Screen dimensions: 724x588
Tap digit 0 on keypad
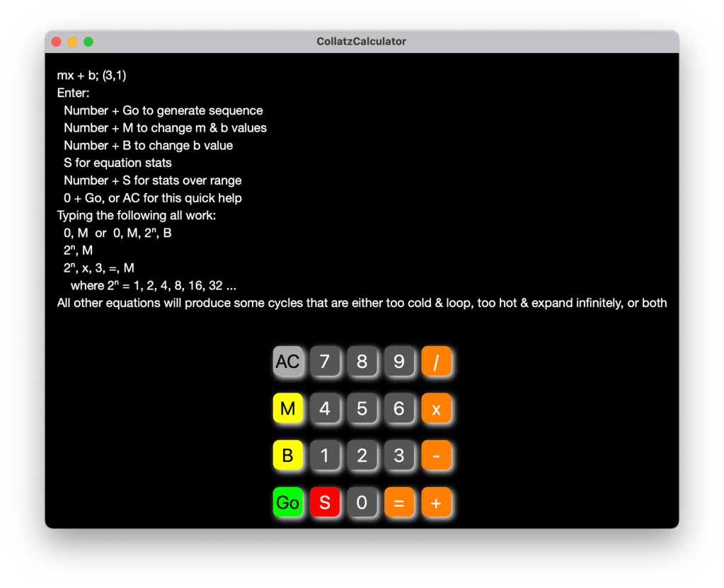[362, 502]
